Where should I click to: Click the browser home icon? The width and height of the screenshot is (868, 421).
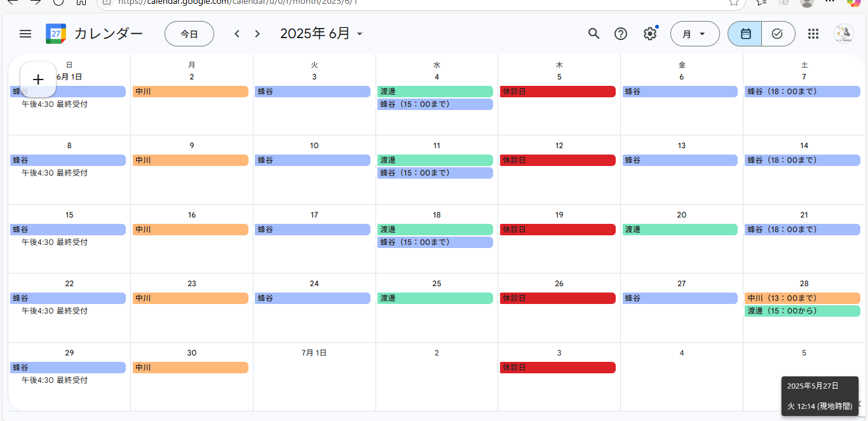tap(81, 1)
